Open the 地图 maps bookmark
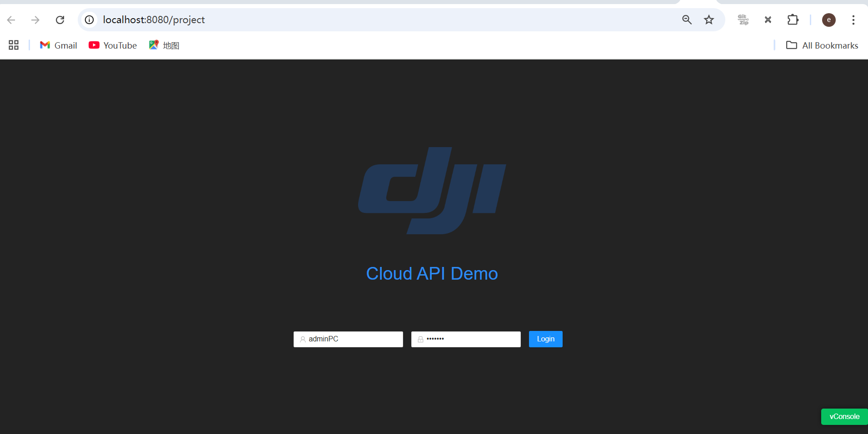The height and width of the screenshot is (434, 868). point(164,45)
